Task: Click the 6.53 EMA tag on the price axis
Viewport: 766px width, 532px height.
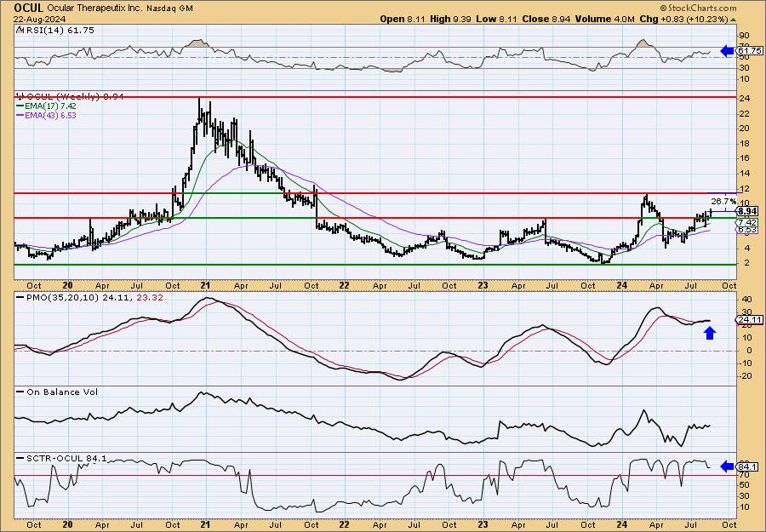Action: tap(748, 229)
